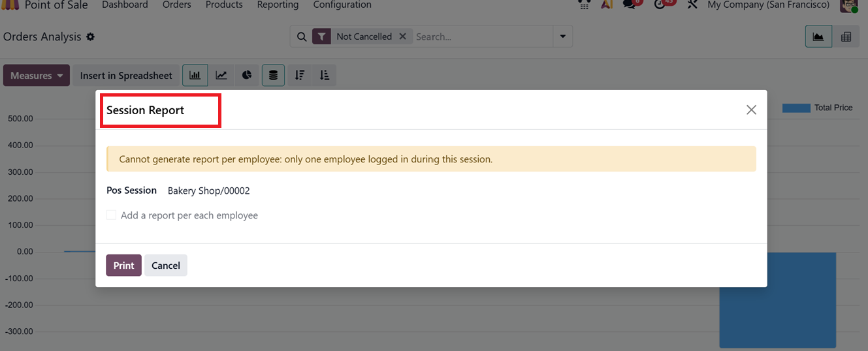This screenshot has width=868, height=351.
Task: Switch to bar chart view
Action: [x=195, y=76]
